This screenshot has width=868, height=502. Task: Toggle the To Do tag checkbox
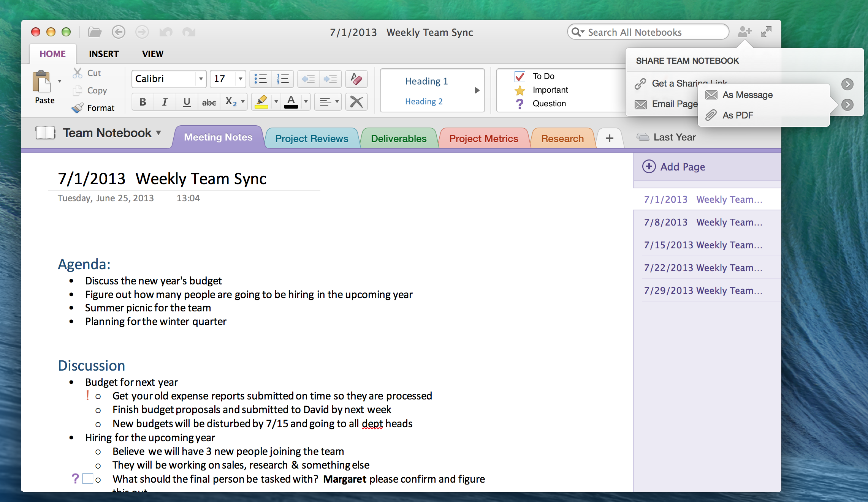point(520,76)
